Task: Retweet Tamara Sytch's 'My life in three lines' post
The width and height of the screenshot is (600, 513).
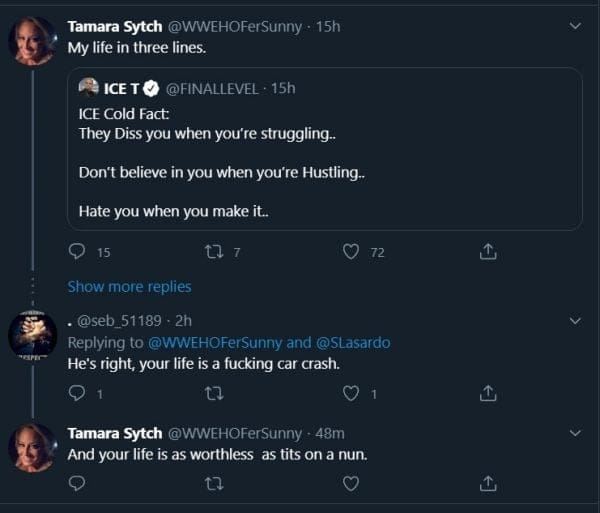Action: click(214, 252)
